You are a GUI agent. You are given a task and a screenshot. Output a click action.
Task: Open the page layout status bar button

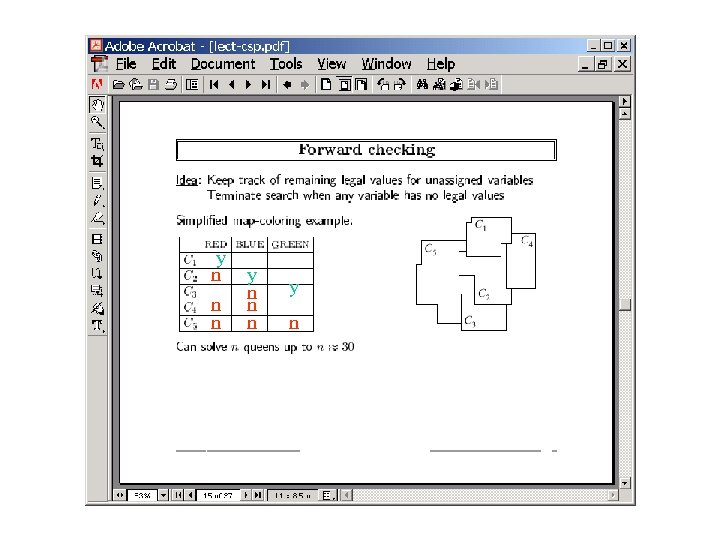click(328, 495)
